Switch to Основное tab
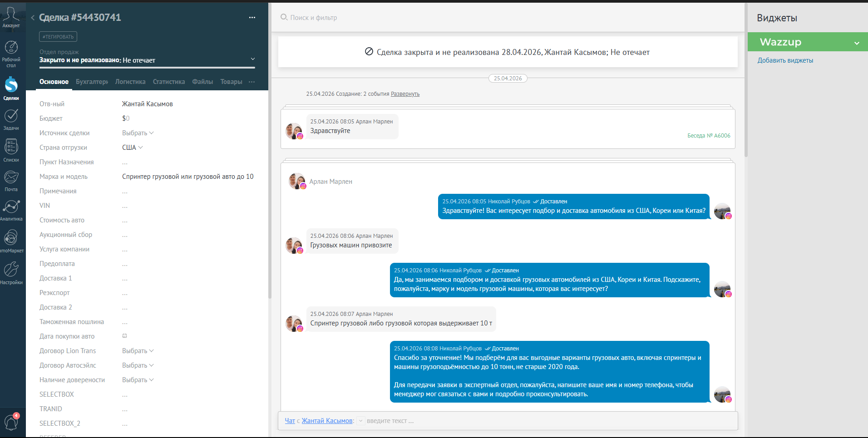 [54, 82]
